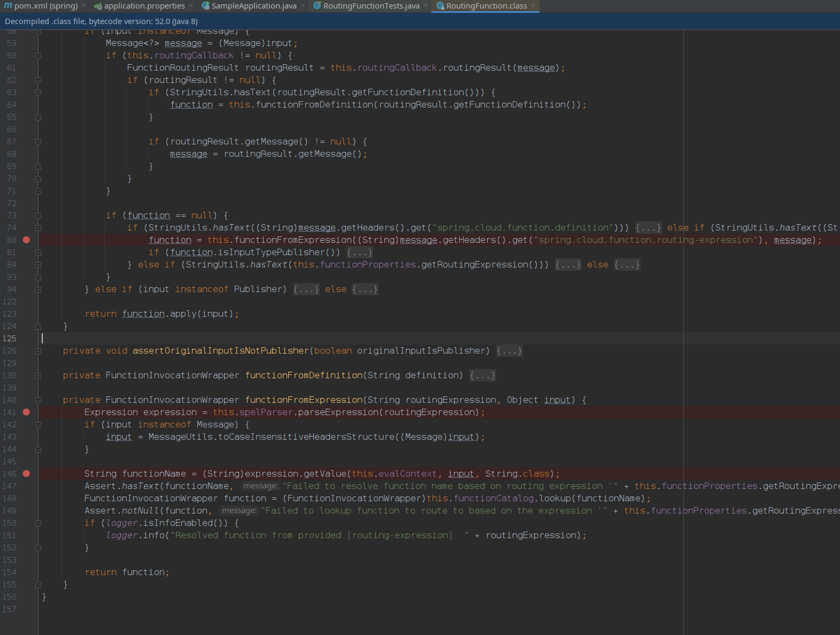Expand the folded functionFromDefinition method body

tap(482, 376)
